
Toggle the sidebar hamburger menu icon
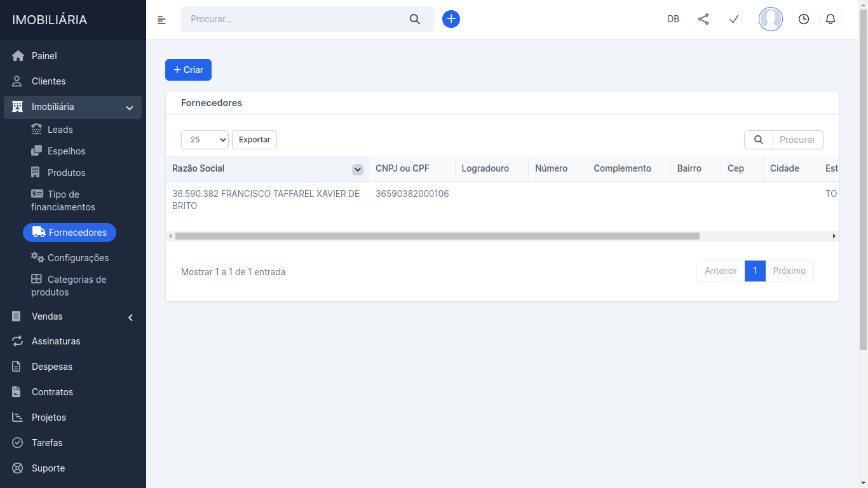coord(161,20)
